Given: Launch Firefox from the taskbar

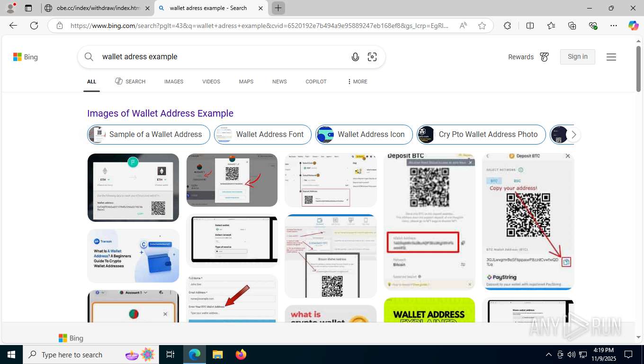Looking at the screenshot, I should 241,355.
